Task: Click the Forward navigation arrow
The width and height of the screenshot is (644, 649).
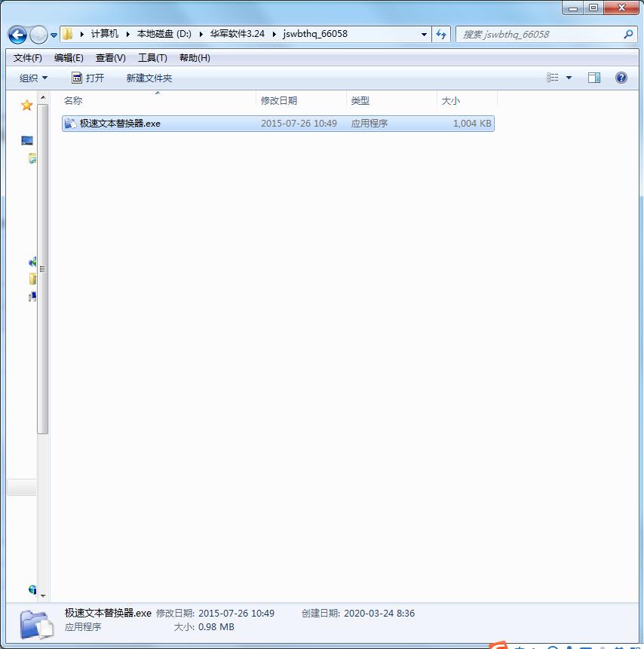Action: 37,34
